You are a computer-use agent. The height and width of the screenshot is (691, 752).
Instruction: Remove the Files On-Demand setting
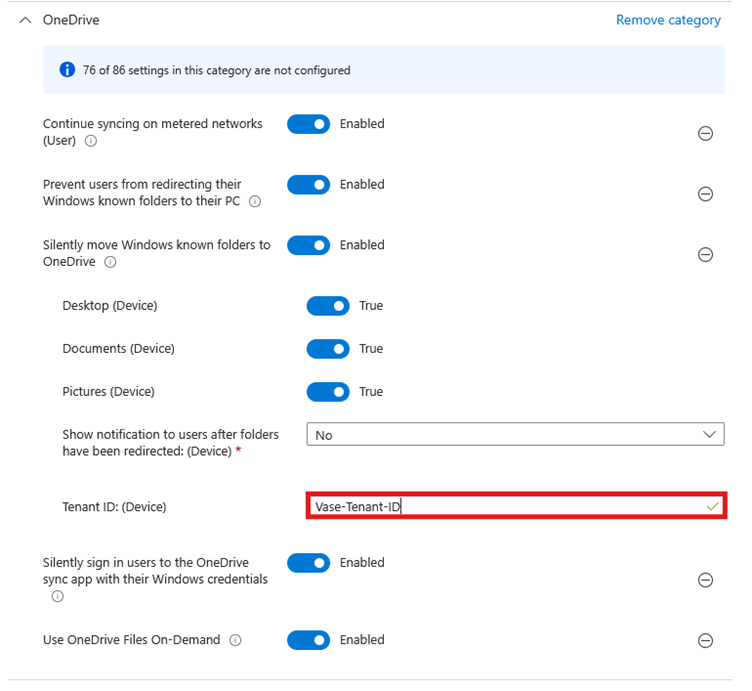pos(705,640)
